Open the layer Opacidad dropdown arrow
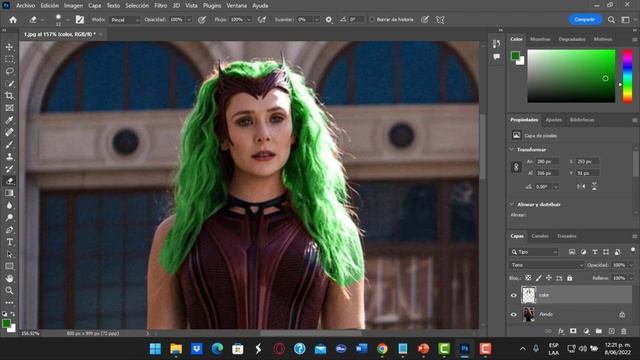This screenshot has height=360, width=640. coord(631,265)
